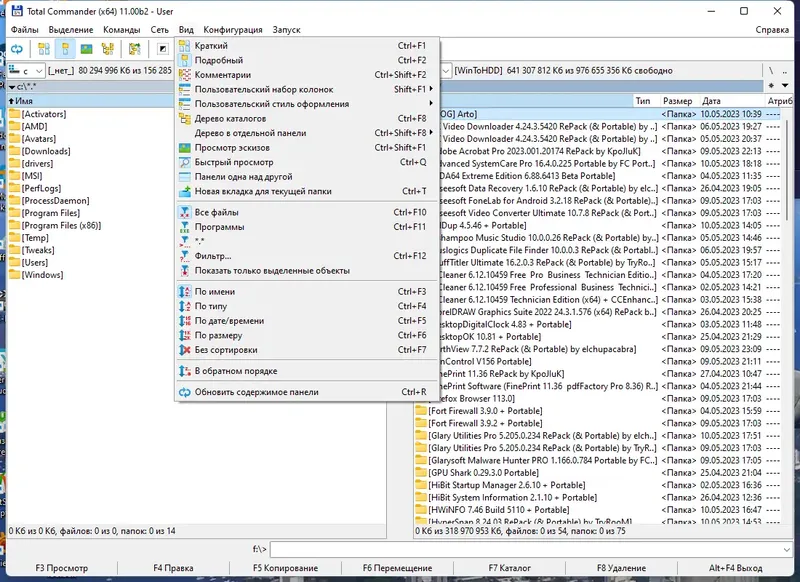Open the Команды menu
The image size is (800, 582).
coord(121,30)
